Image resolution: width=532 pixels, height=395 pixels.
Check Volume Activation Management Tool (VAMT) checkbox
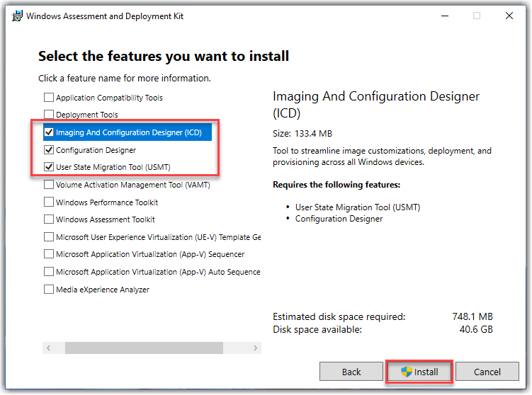pos(49,185)
